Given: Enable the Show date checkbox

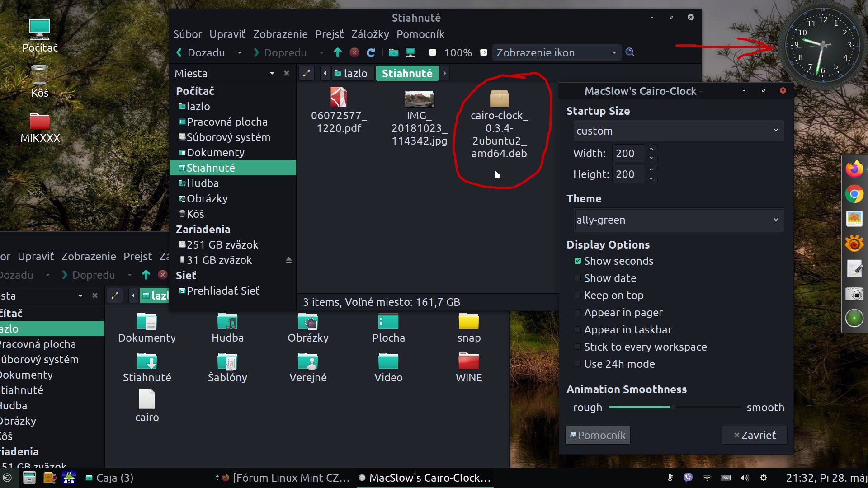Looking at the screenshot, I should click(x=578, y=278).
